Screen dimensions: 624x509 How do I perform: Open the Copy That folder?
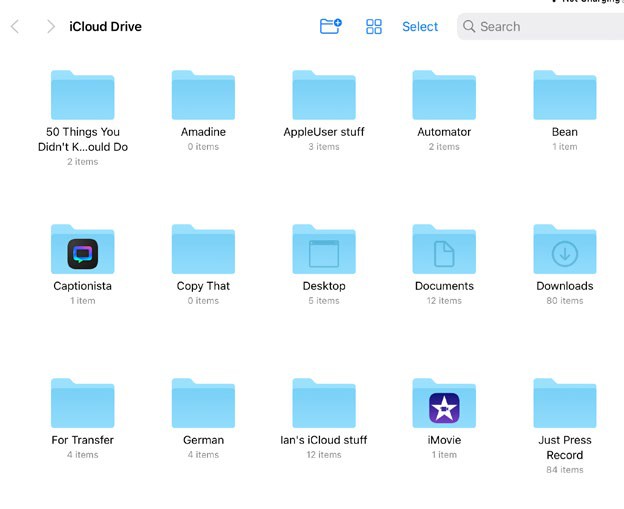tap(203, 250)
